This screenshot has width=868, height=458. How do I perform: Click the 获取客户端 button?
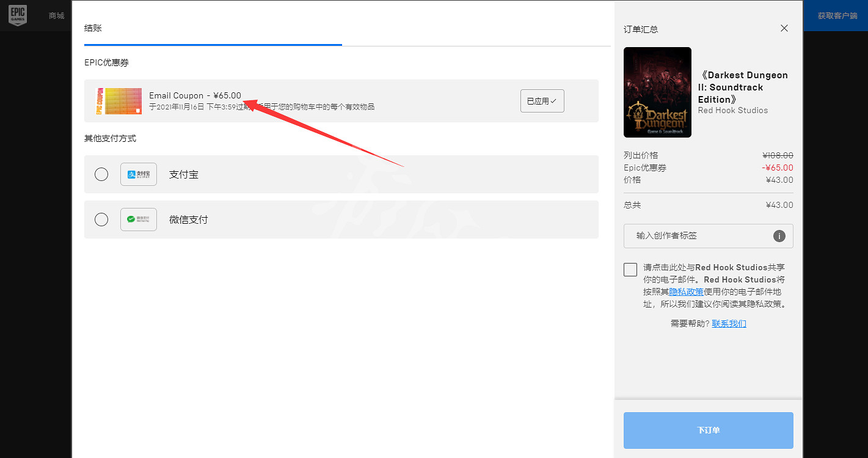click(x=837, y=15)
